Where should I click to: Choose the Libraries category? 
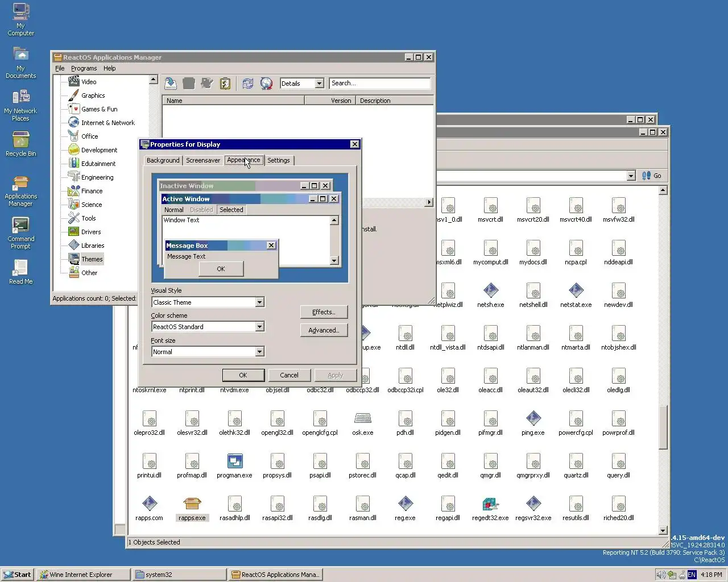(x=93, y=246)
